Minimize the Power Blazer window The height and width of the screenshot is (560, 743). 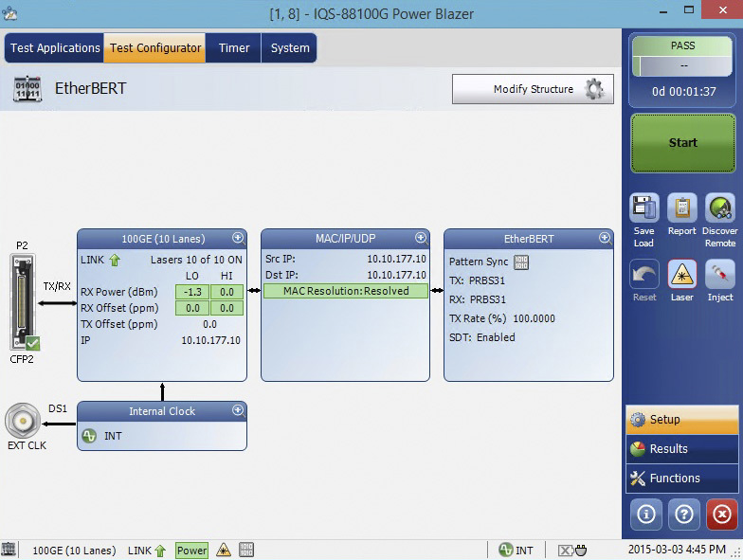(663, 10)
